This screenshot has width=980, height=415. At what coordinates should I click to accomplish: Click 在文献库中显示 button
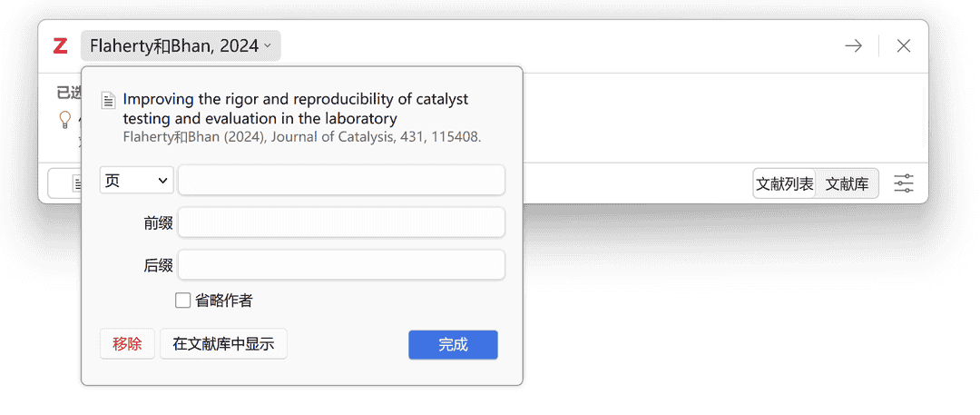point(223,344)
